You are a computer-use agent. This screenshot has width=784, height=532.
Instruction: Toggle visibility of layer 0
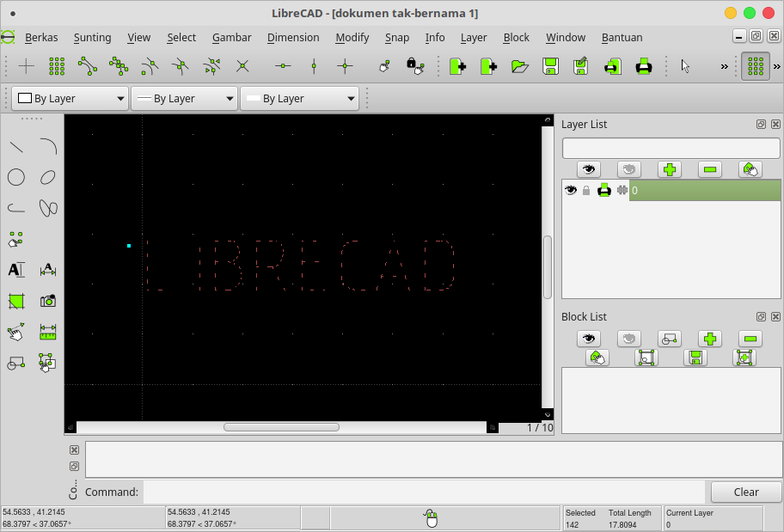pyautogui.click(x=571, y=191)
